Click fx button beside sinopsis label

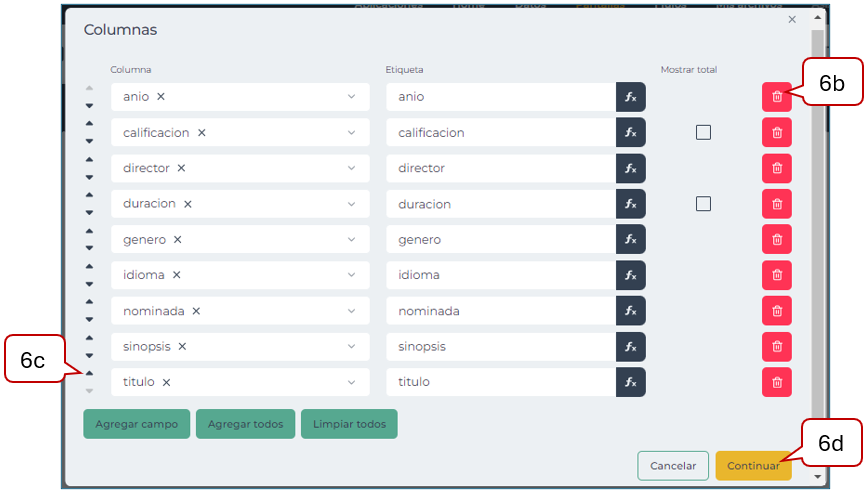(630, 347)
